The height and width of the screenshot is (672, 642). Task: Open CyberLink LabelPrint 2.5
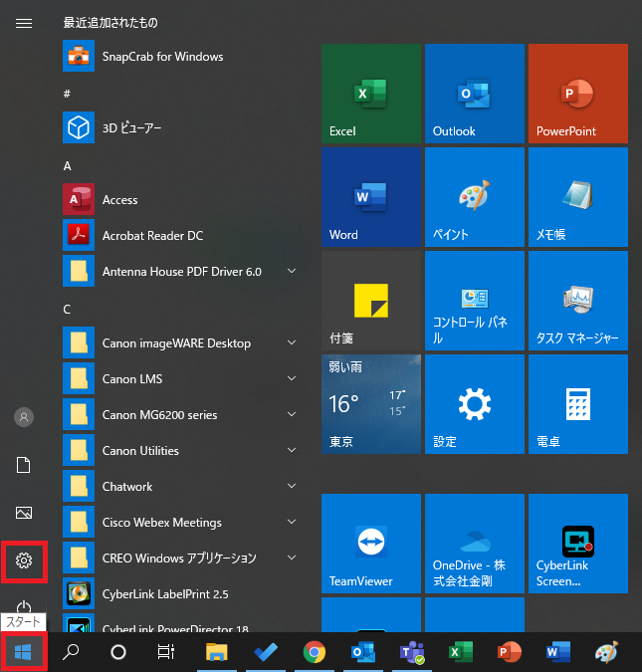180,593
